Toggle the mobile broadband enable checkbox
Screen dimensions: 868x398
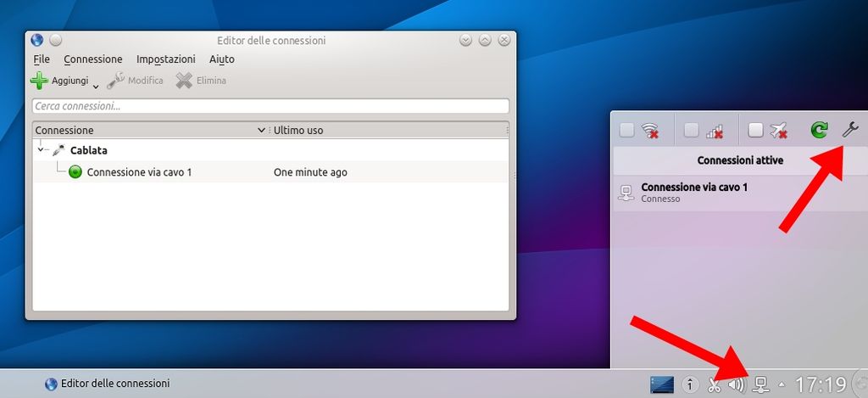pyautogui.click(x=691, y=131)
